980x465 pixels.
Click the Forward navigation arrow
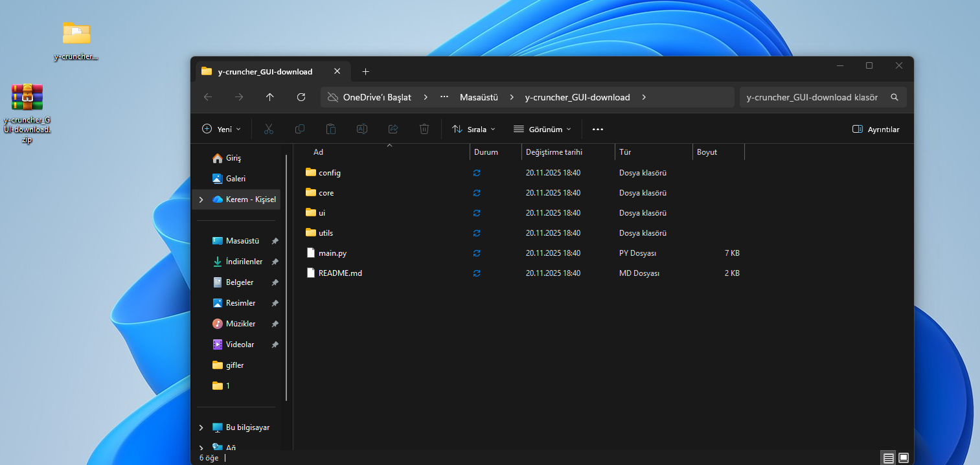(x=239, y=97)
